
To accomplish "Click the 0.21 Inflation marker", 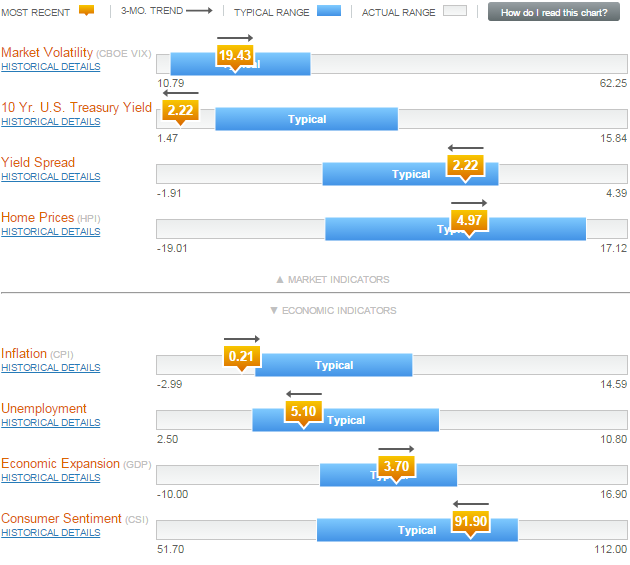I will pyautogui.click(x=241, y=356).
